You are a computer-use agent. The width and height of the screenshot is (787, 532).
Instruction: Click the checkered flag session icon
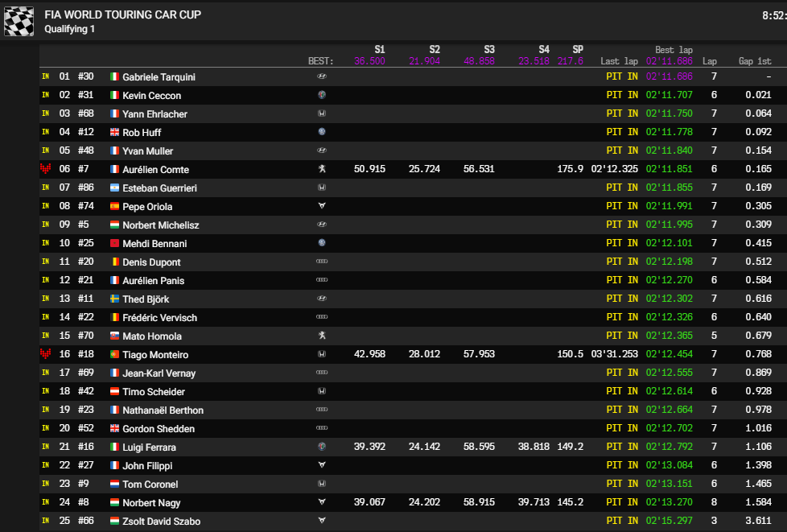click(19, 21)
